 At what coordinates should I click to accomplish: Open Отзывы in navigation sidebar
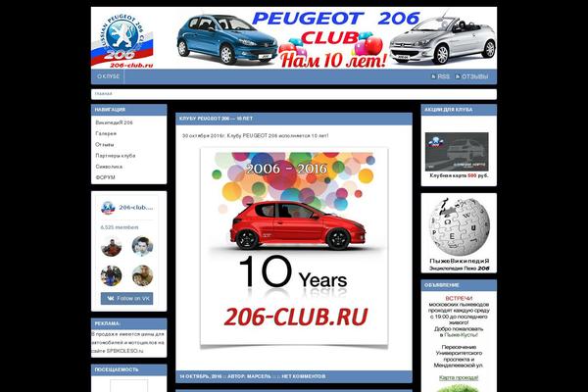pyautogui.click(x=105, y=144)
